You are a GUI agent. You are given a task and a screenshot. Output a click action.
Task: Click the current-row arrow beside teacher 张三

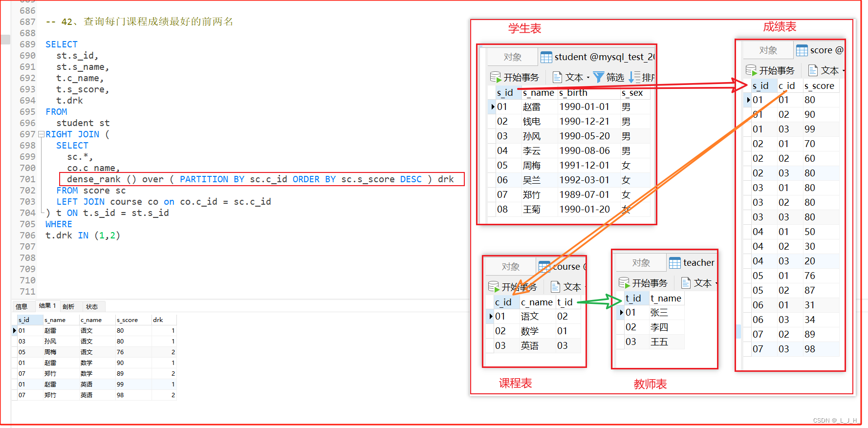tap(621, 312)
